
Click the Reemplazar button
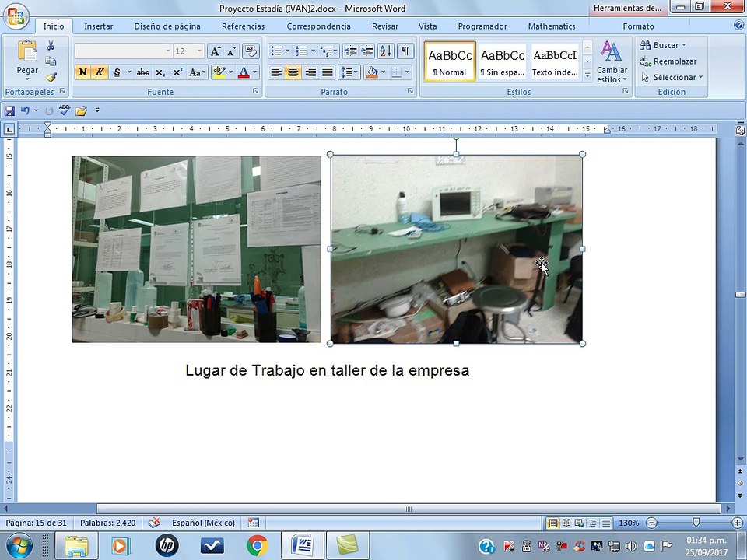pyautogui.click(x=668, y=61)
